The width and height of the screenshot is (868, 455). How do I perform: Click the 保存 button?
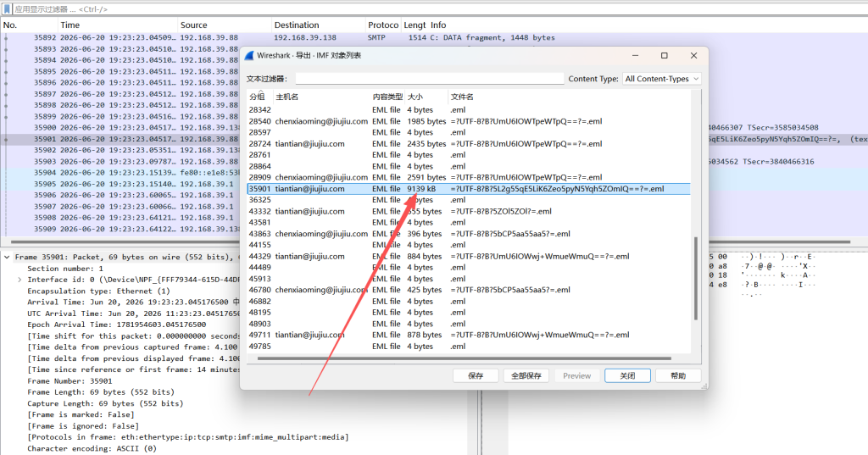point(476,376)
